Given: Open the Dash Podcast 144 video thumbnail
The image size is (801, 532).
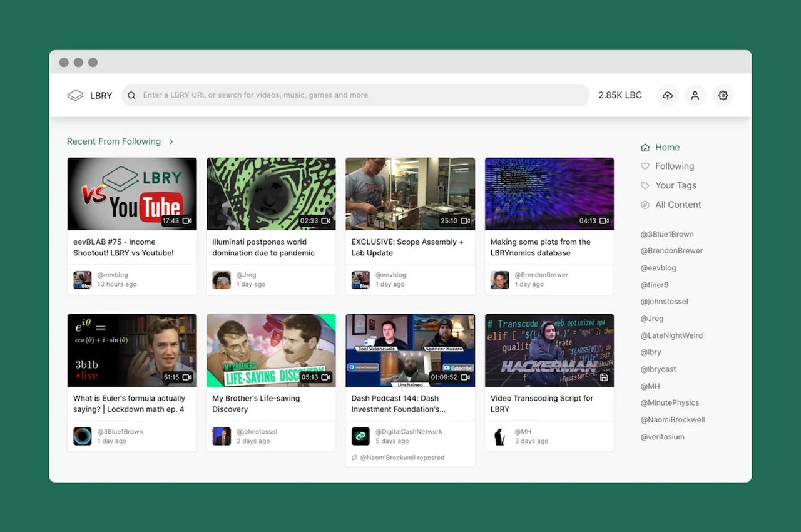Looking at the screenshot, I should tap(410, 350).
